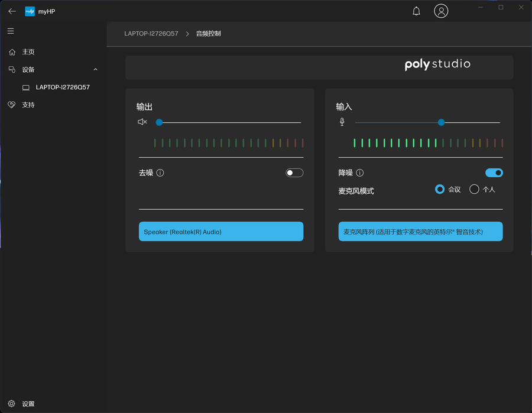The width and height of the screenshot is (532, 413).
Task: Open notifications bell icon
Action: 416,11
